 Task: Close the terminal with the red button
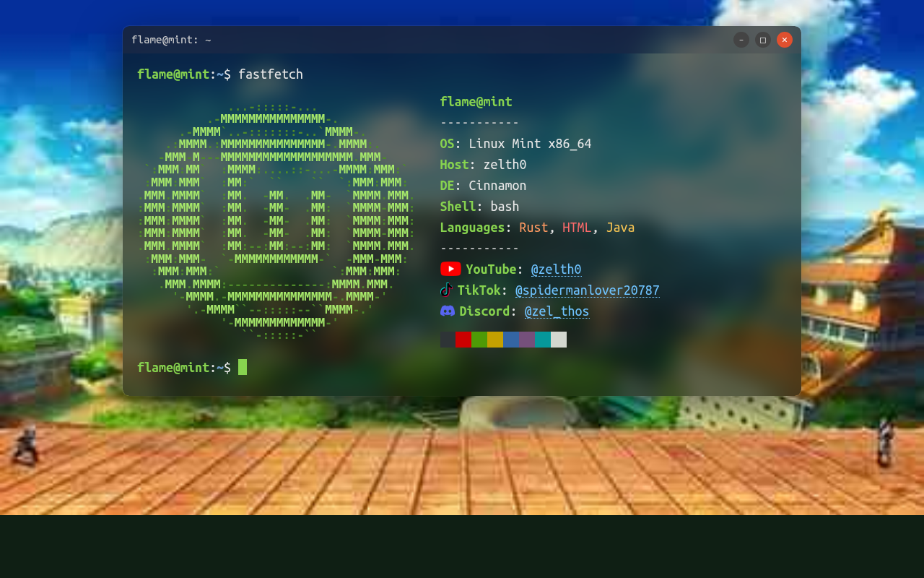click(785, 40)
